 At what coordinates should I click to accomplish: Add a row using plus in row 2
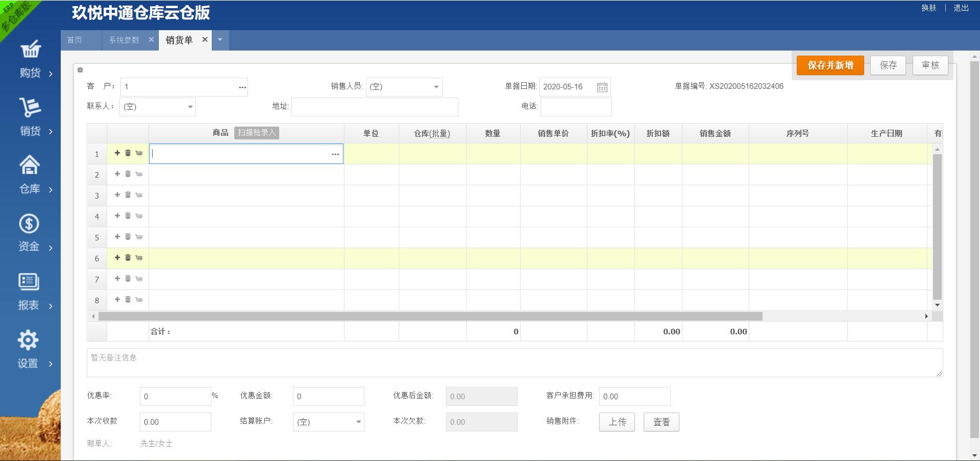pos(117,174)
